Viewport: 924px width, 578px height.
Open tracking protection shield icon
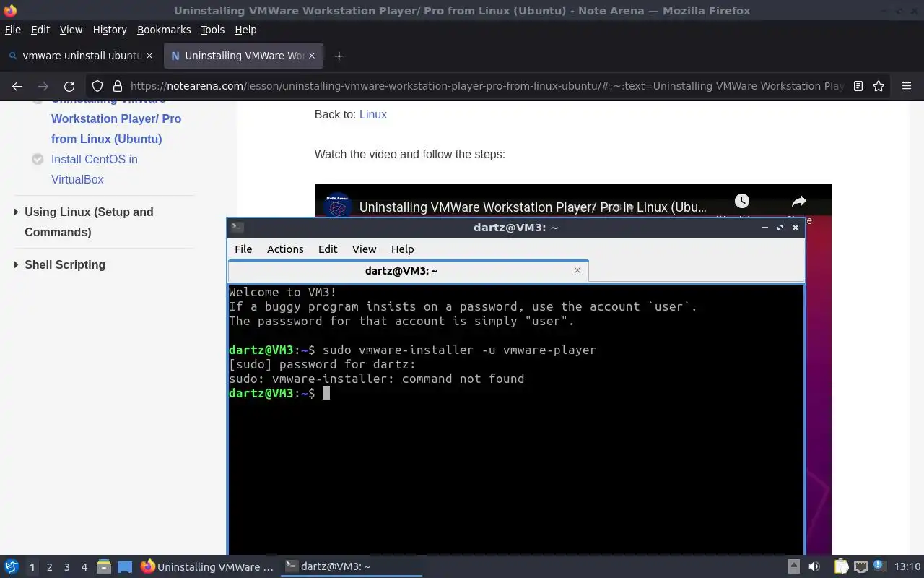[97, 86]
